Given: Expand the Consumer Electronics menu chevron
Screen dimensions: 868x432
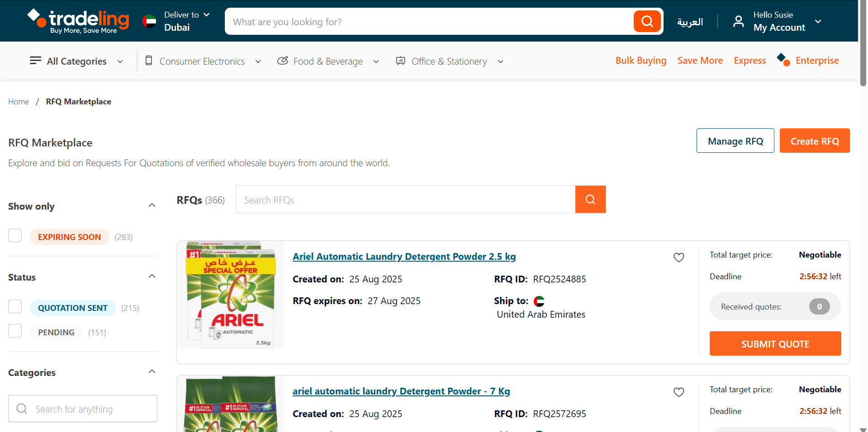Looking at the screenshot, I should [x=258, y=61].
